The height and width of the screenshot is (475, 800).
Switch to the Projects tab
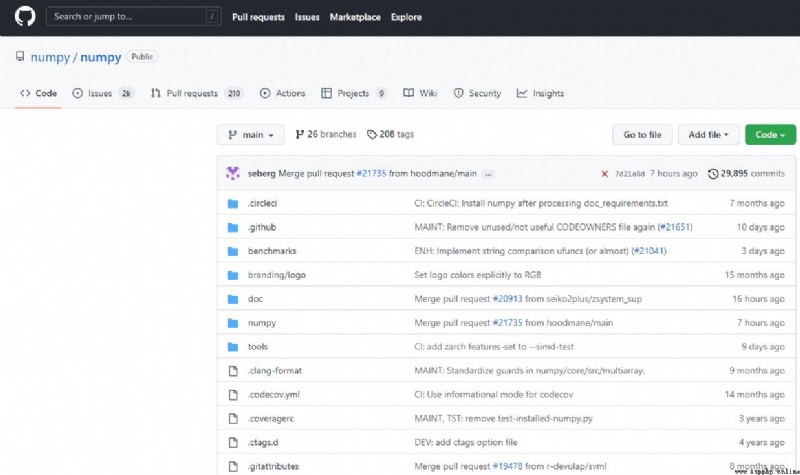click(x=354, y=93)
